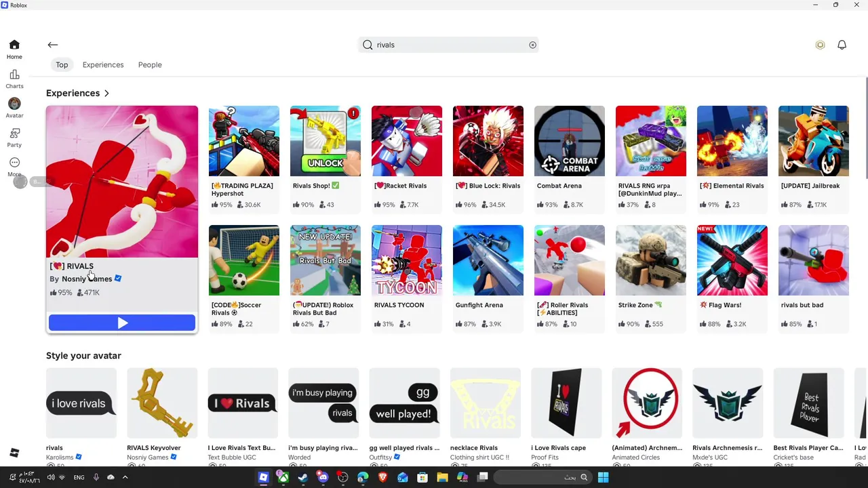Open the Roller Rivals ABILITIES experience
This screenshot has height=488, width=868.
pyautogui.click(x=570, y=278)
